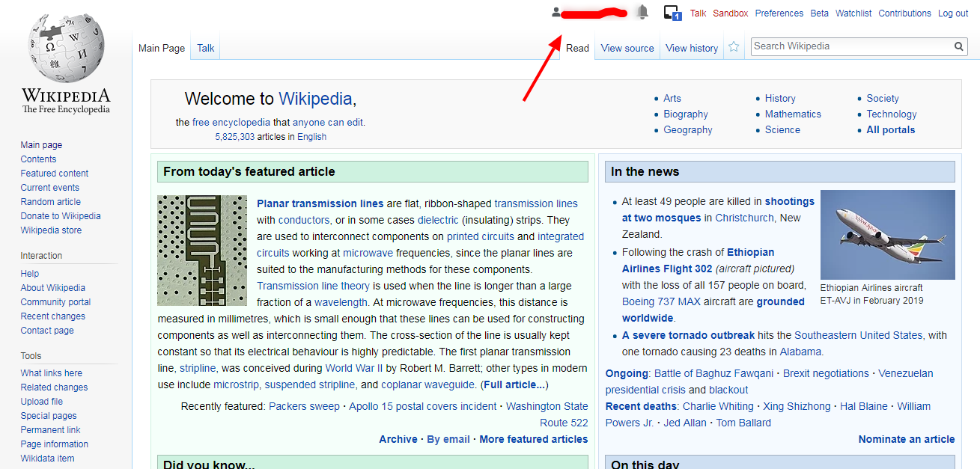Open the History portal
Viewport: 980px width, 469px height.
pyautogui.click(x=780, y=98)
